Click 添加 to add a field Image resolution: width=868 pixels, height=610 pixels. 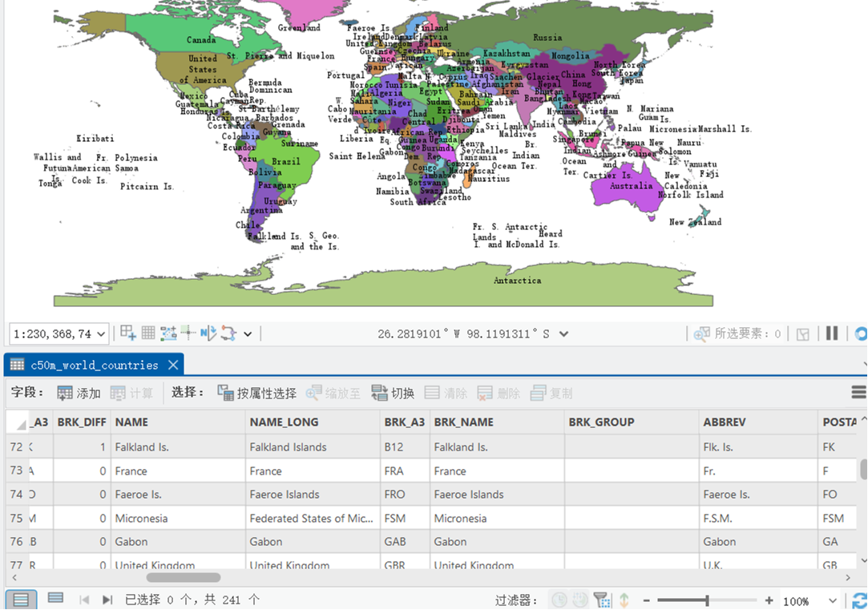[79, 393]
